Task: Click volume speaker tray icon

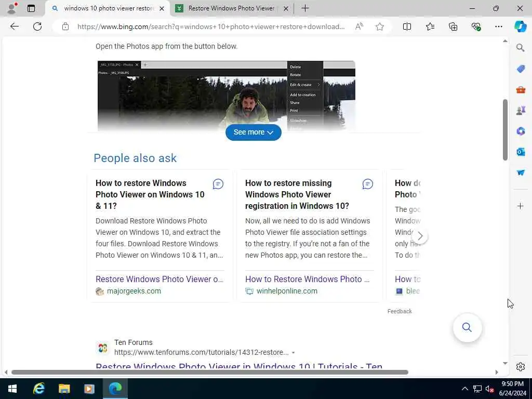Action: 489,389
